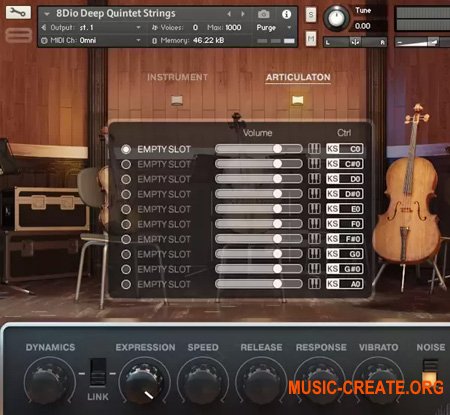Go to next instrument preset arrow
The width and height of the screenshot is (450, 415).
pos(243,14)
